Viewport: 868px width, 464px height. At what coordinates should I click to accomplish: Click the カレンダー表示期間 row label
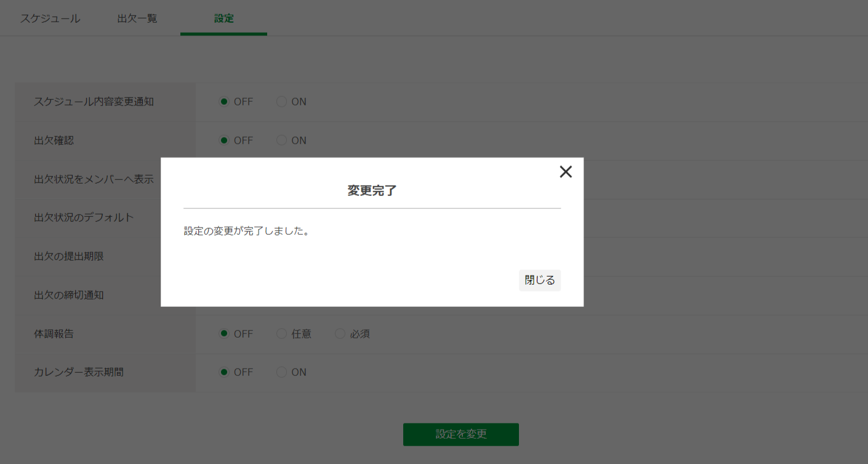[x=79, y=372]
